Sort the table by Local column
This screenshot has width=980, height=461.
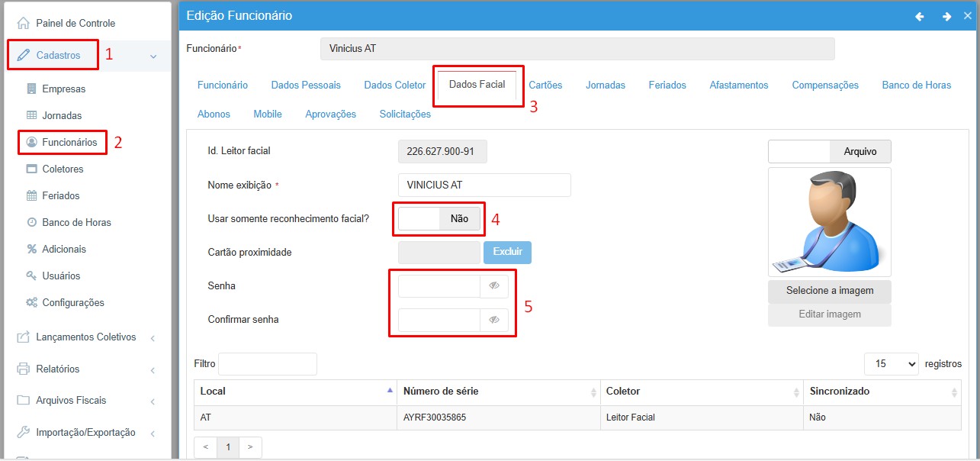294,391
